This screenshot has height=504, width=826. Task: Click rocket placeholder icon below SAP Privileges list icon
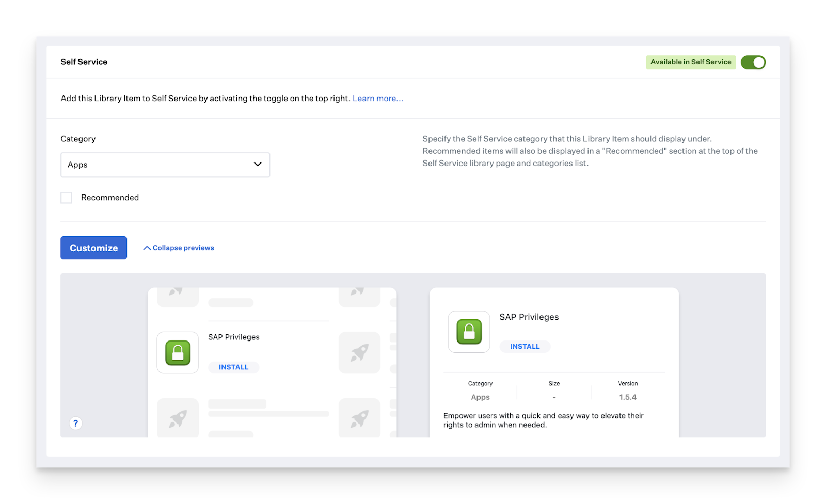pyautogui.click(x=178, y=418)
